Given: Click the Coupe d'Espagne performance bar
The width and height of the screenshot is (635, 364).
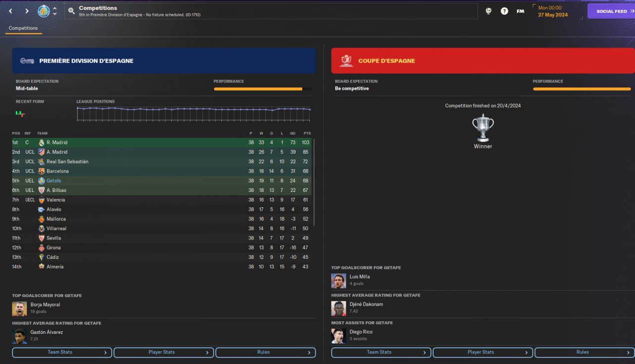Looking at the screenshot, I should point(582,89).
